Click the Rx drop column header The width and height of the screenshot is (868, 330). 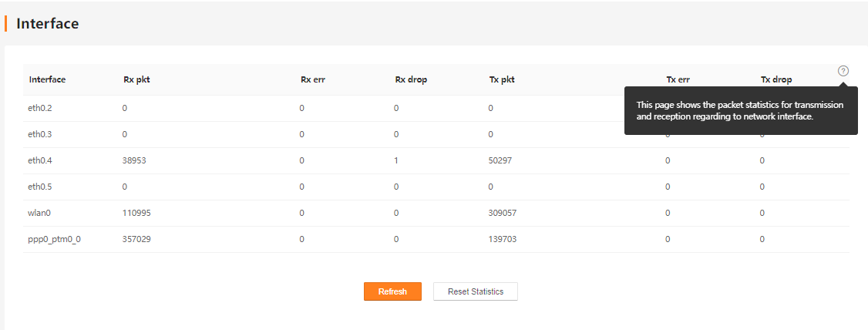pyautogui.click(x=411, y=79)
